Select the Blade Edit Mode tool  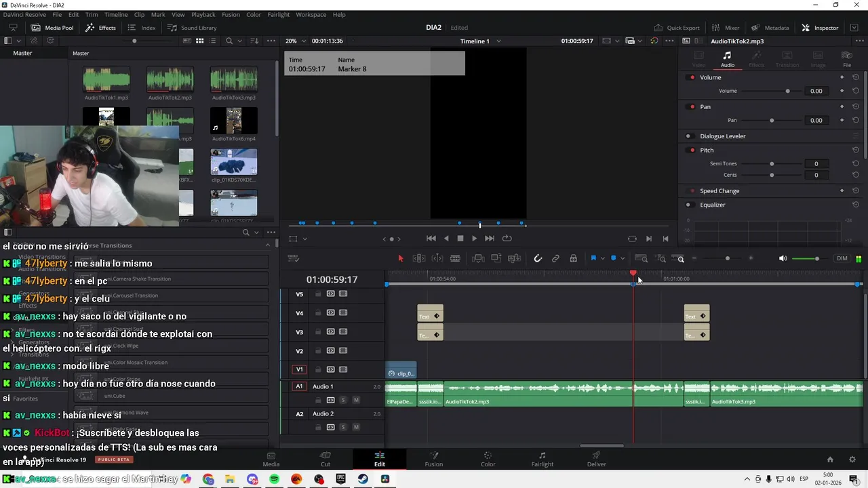pyautogui.click(x=455, y=258)
